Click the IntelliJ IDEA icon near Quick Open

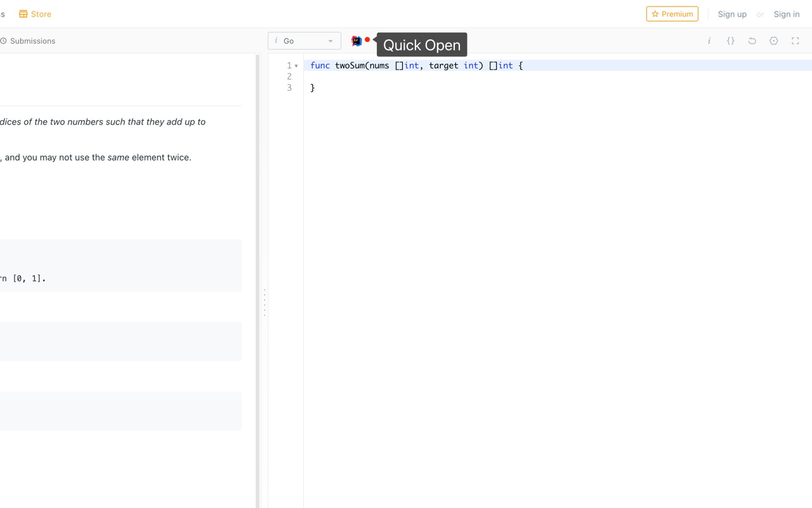[356, 40]
